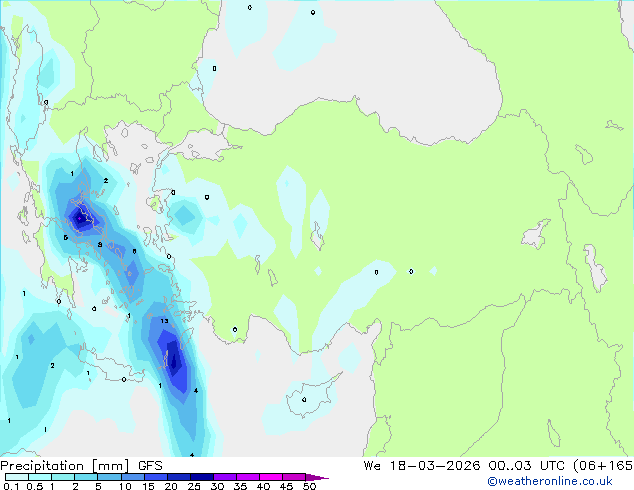Select the 40–45 mm magenta legend swatch
Viewport: 634px width, 490px height.
271,477
